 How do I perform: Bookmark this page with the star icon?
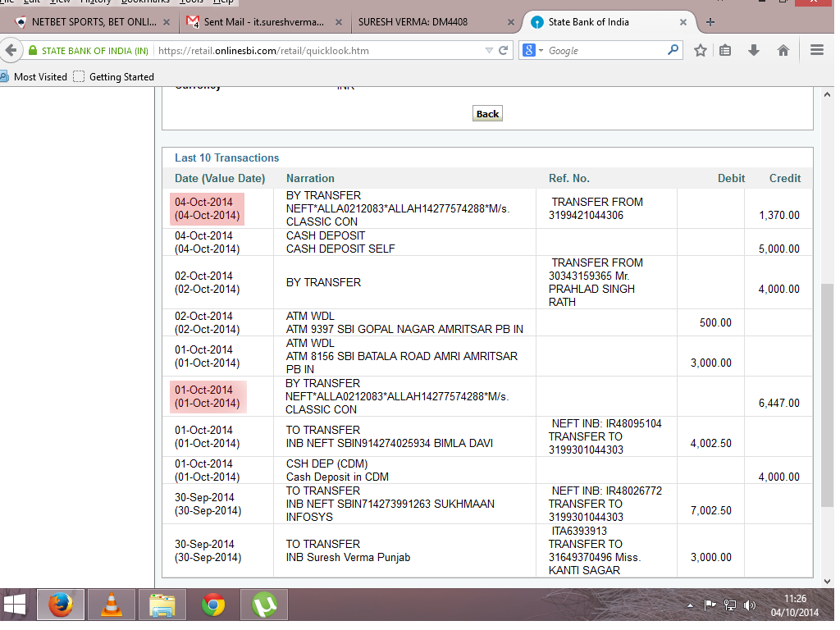coord(701,50)
